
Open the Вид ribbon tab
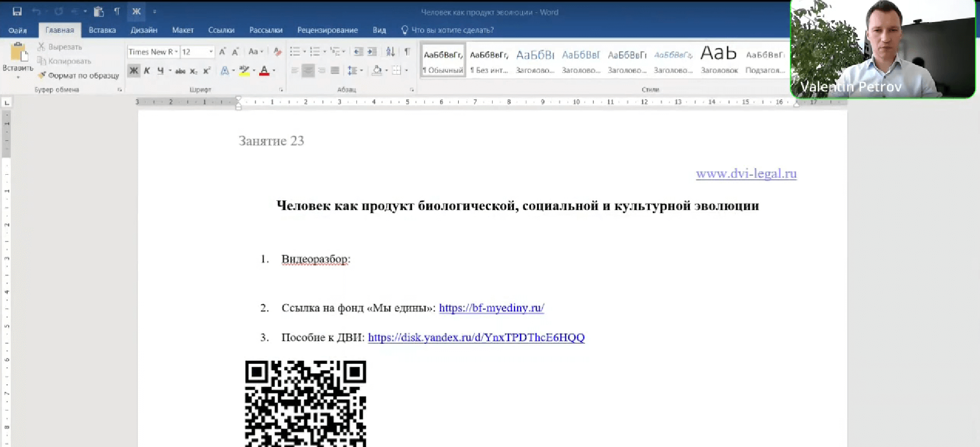[x=379, y=30]
